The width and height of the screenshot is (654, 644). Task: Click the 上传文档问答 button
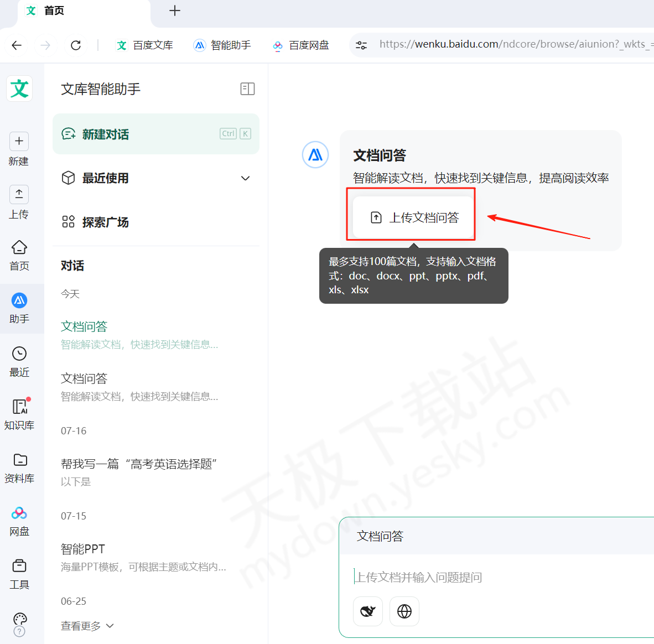tap(413, 217)
